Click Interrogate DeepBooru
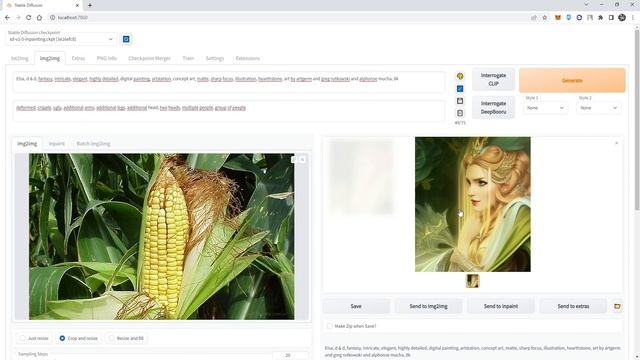 [493, 108]
